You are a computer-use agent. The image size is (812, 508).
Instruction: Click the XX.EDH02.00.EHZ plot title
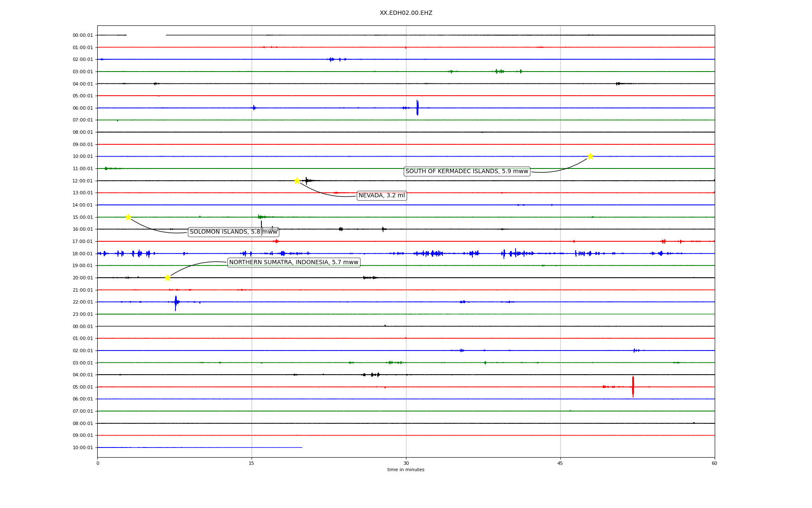click(406, 13)
